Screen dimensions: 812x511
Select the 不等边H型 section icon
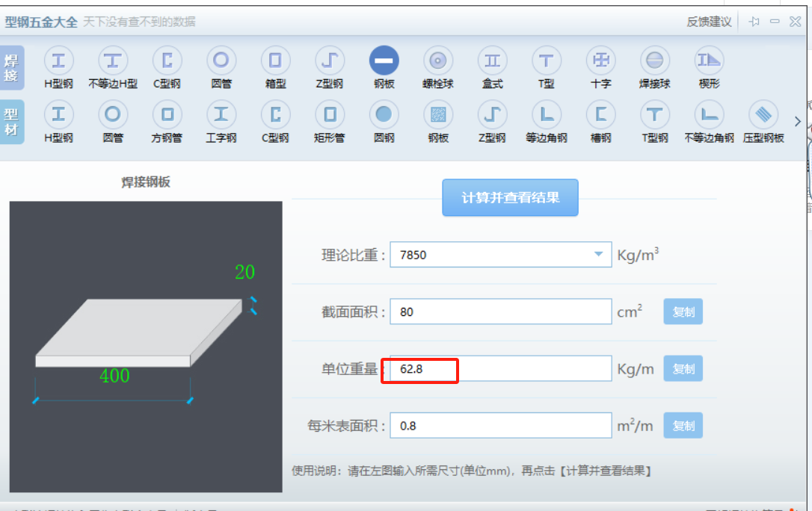tap(113, 61)
